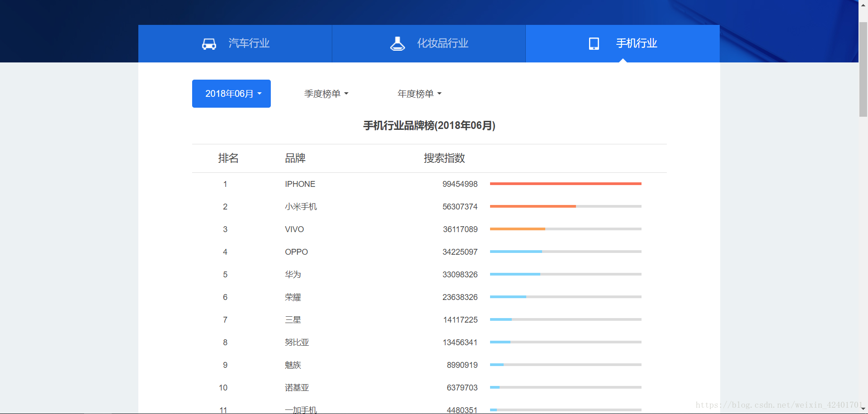Image resolution: width=868 pixels, height=414 pixels.
Task: Open the 2018年06月 month dropdown
Action: [231, 94]
